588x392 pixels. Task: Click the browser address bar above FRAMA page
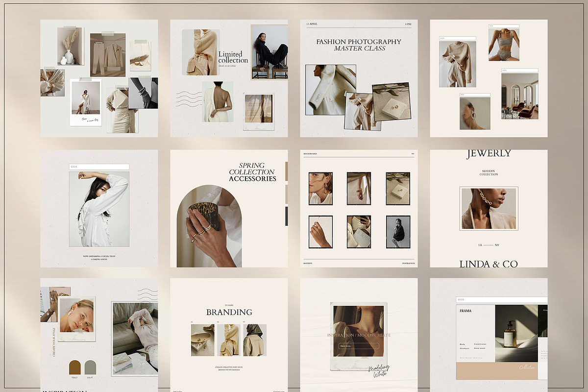[x=502, y=300]
